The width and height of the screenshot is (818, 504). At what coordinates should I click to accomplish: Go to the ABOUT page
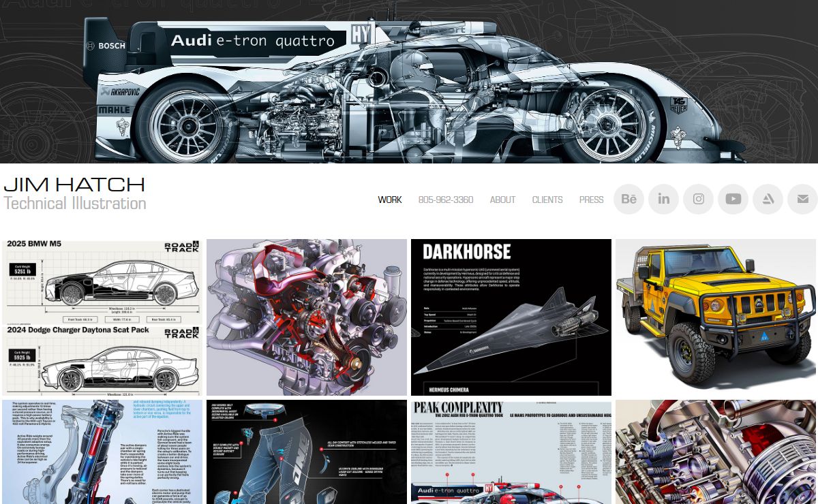502,200
